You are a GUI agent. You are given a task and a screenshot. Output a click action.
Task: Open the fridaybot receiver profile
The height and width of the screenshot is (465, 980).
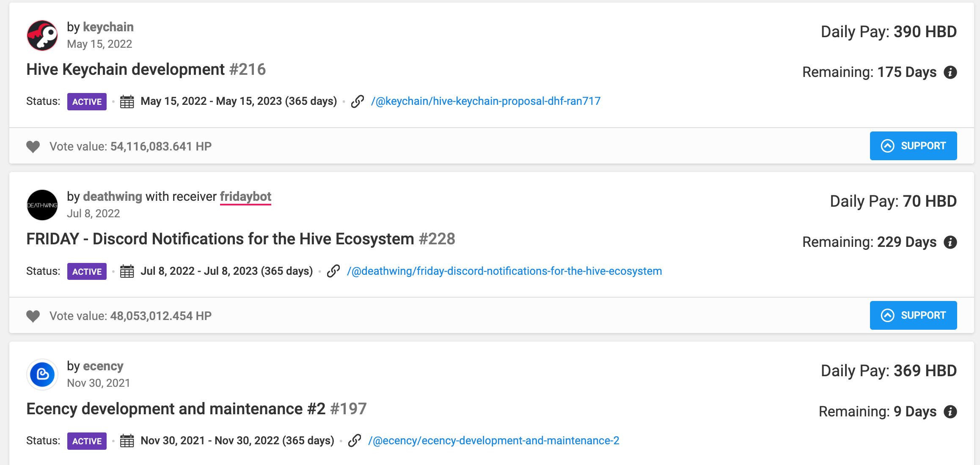coord(245,197)
